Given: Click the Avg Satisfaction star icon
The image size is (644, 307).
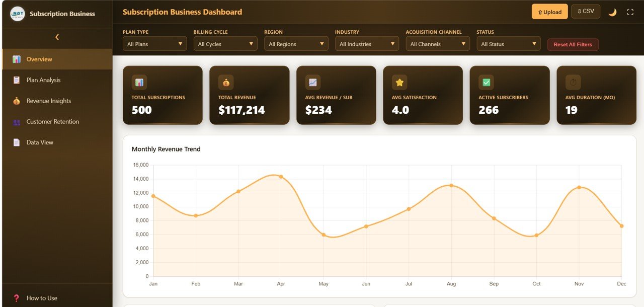Looking at the screenshot, I should point(399,82).
